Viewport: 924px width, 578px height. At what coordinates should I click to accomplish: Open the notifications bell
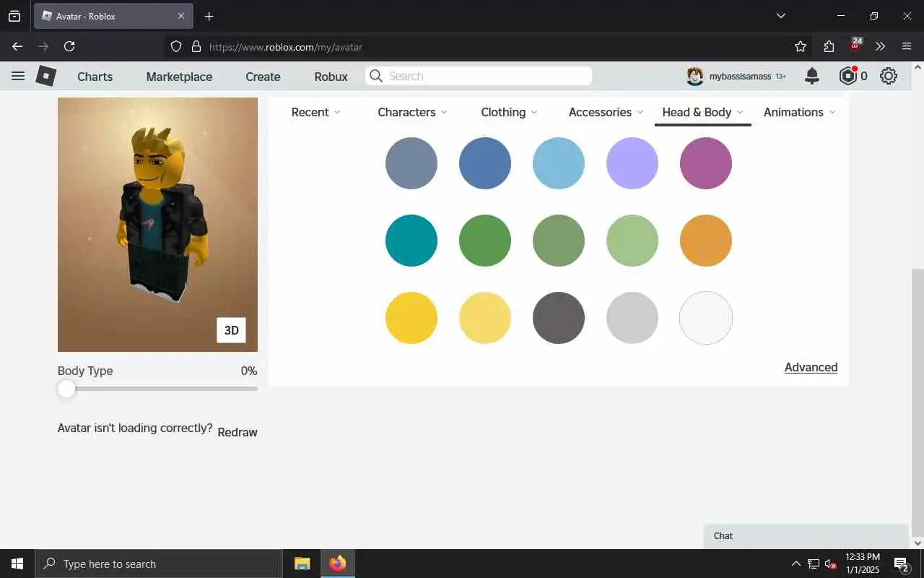[x=812, y=76]
